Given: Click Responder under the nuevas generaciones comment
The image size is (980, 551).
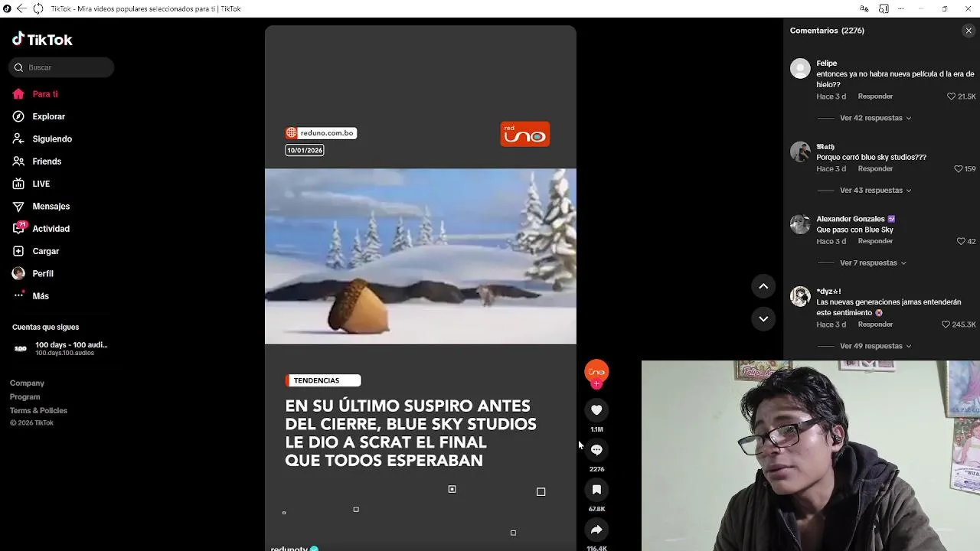Looking at the screenshot, I should point(875,324).
